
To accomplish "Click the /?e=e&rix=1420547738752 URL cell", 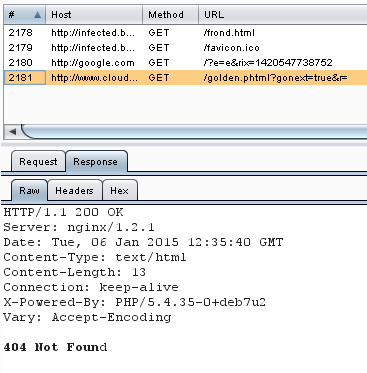I will [x=268, y=63].
